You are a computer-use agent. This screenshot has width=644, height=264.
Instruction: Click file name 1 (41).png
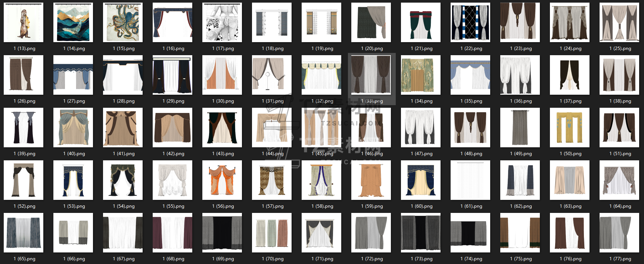pos(124,154)
